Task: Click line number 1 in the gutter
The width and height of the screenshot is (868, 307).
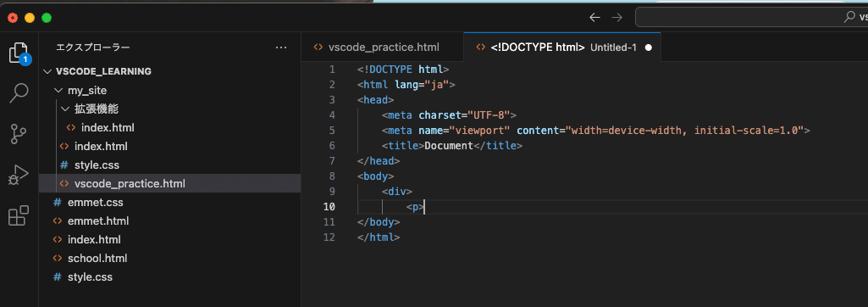Action: 332,70
